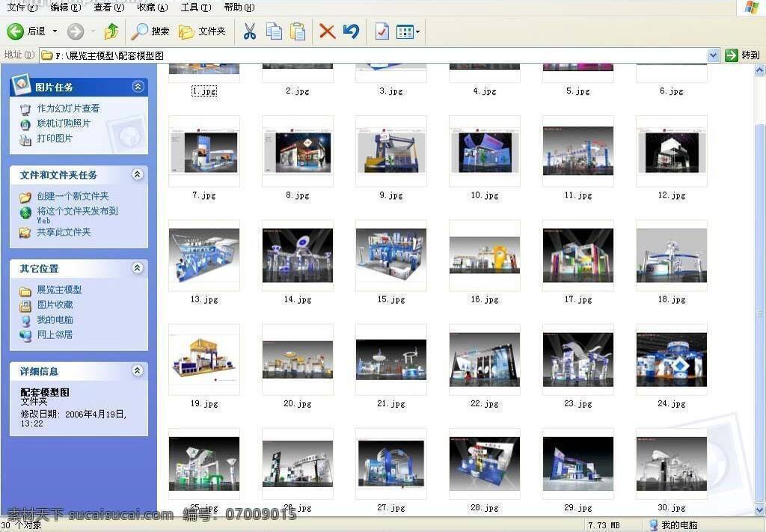Collapse the 其它位置 panel
The image size is (766, 532).
coord(138,268)
